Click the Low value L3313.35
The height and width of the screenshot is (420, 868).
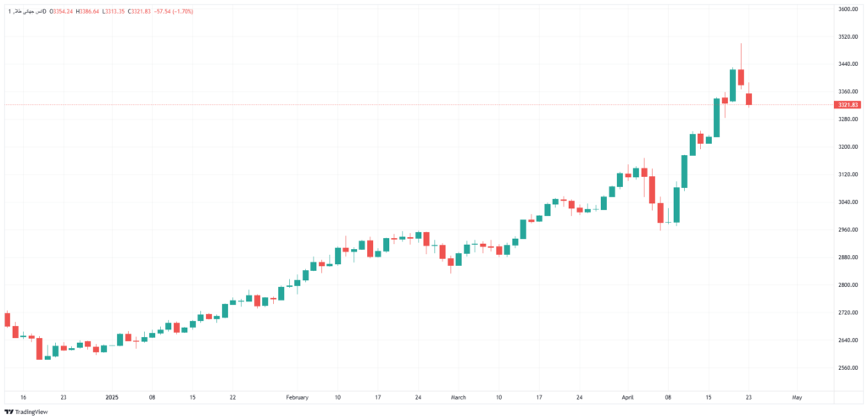114,12
